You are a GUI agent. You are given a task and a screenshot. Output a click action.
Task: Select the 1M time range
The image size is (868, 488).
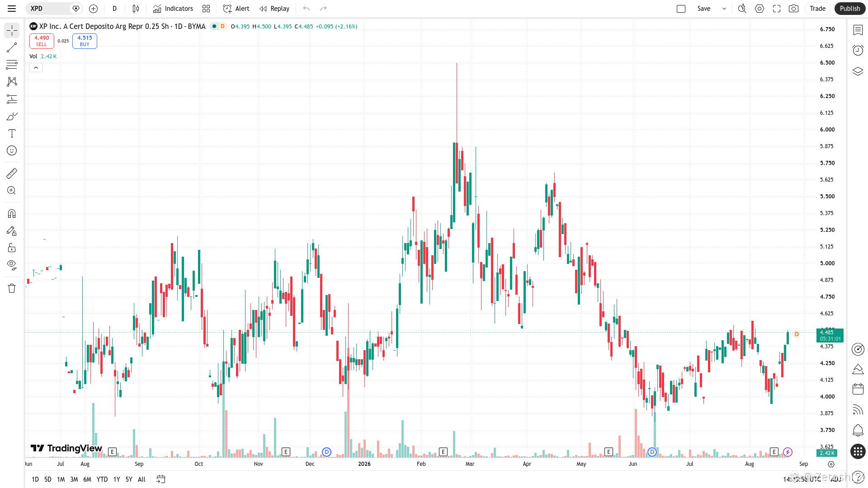61,479
